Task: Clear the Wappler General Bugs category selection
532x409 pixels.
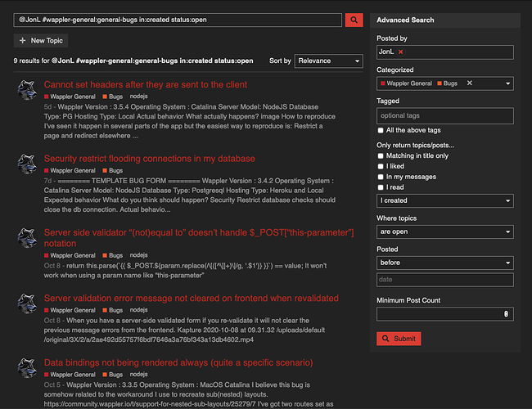Action: [470, 83]
